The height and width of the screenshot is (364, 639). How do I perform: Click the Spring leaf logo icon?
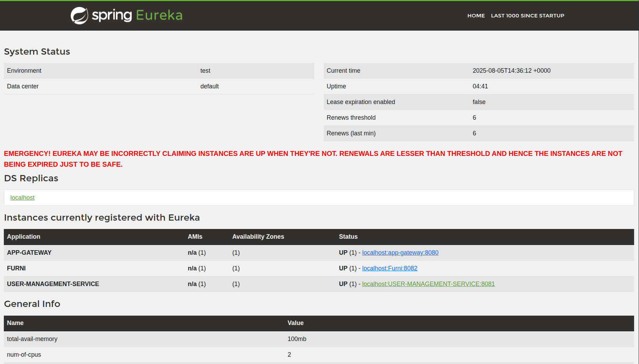[79, 16]
